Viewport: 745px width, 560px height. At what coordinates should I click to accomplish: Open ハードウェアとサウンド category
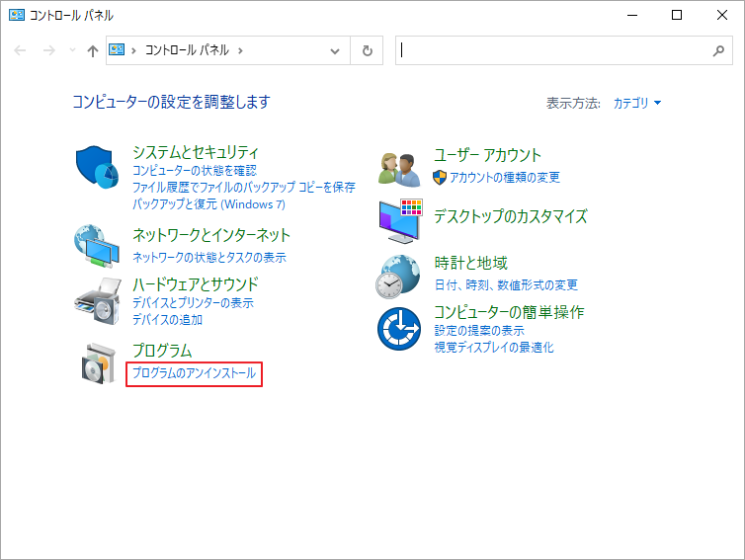click(196, 284)
